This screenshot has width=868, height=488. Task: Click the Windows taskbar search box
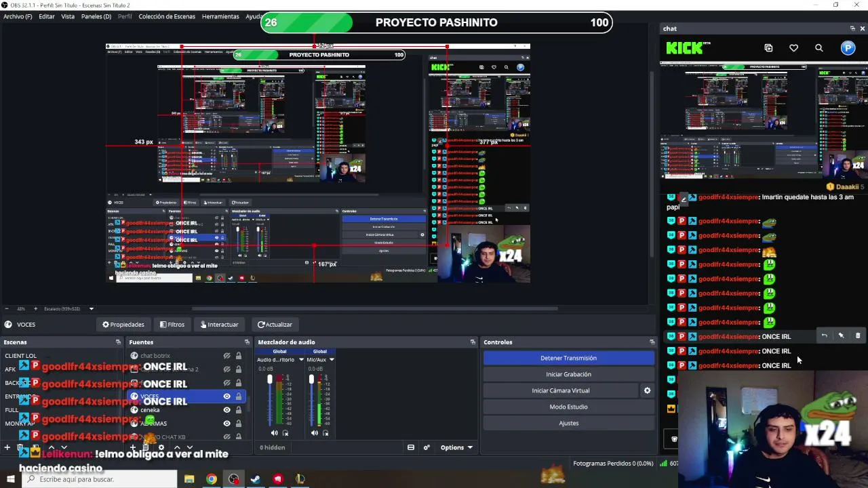(100, 479)
